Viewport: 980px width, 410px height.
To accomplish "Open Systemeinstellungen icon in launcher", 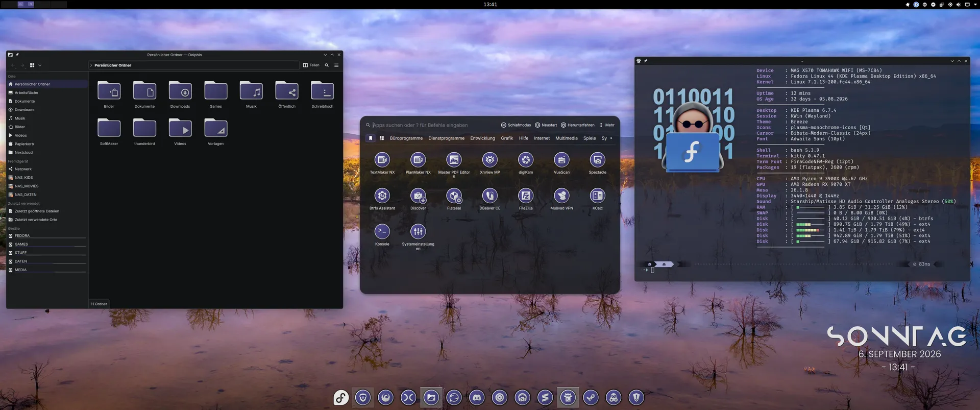I will pyautogui.click(x=418, y=231).
